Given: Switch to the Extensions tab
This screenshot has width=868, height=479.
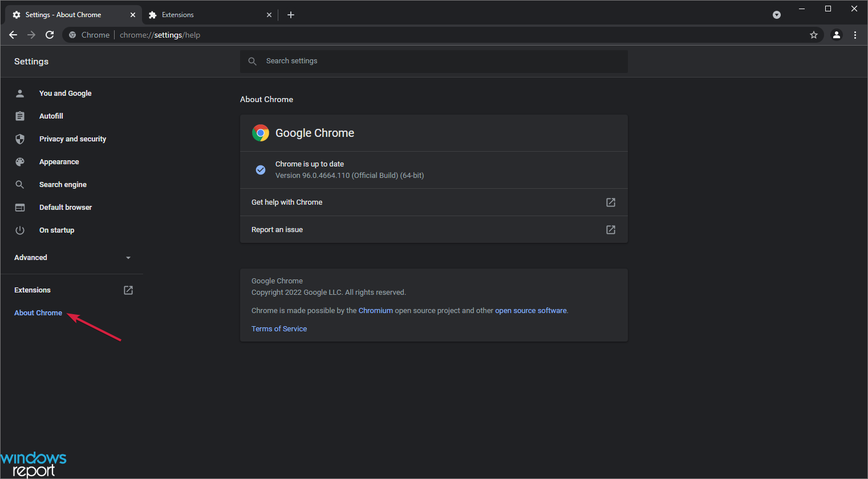Looking at the screenshot, I should pos(210,15).
